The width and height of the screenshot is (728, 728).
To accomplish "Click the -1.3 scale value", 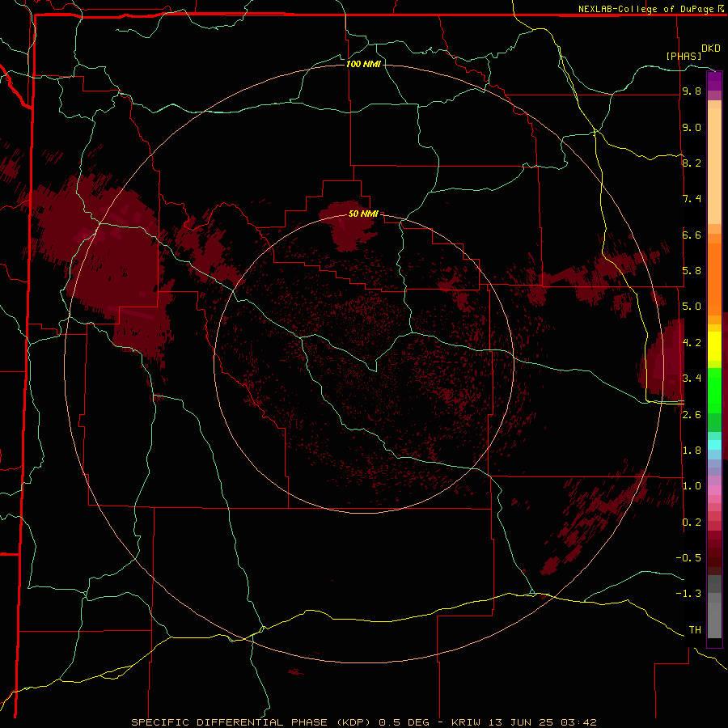I will click(688, 594).
